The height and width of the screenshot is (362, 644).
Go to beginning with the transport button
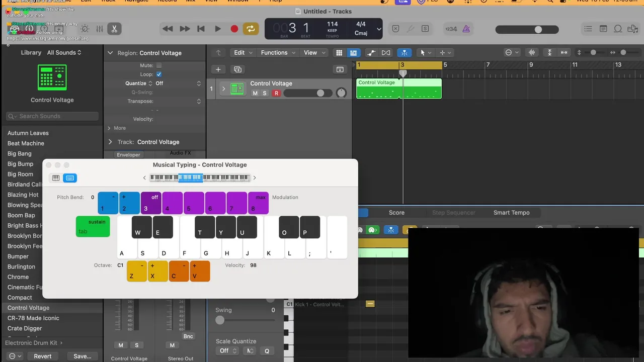201,29
